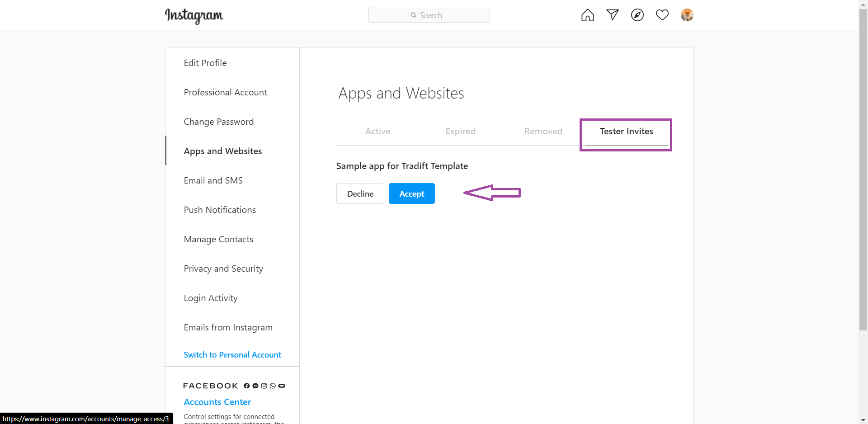This screenshot has width=868, height=424.
Task: Open the Instagram home feed icon
Action: pyautogui.click(x=587, y=15)
